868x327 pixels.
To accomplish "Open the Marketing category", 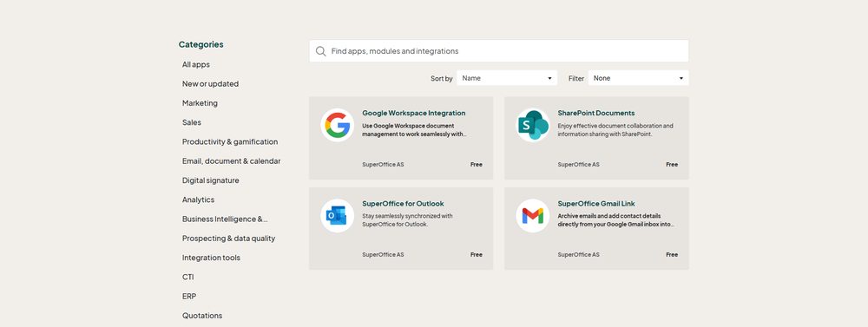I will point(200,103).
